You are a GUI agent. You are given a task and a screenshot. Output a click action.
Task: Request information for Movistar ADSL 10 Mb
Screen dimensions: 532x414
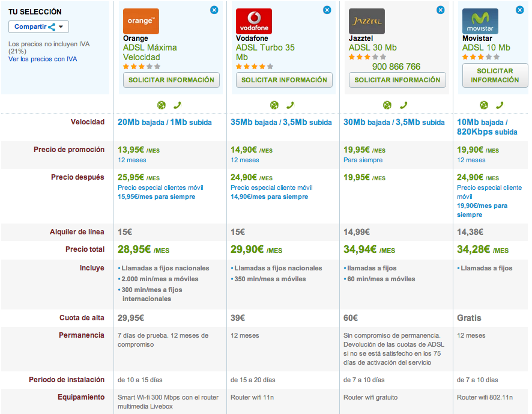click(x=495, y=75)
